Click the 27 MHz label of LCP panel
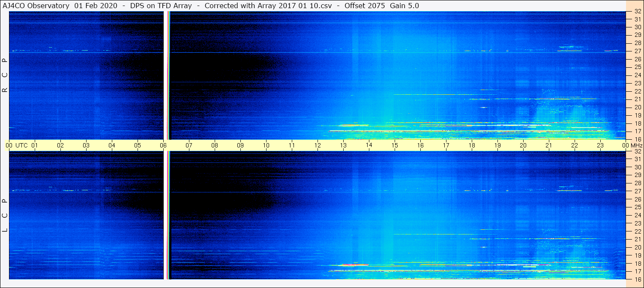Screen dimensions: 644x288 pyautogui.click(x=638, y=191)
